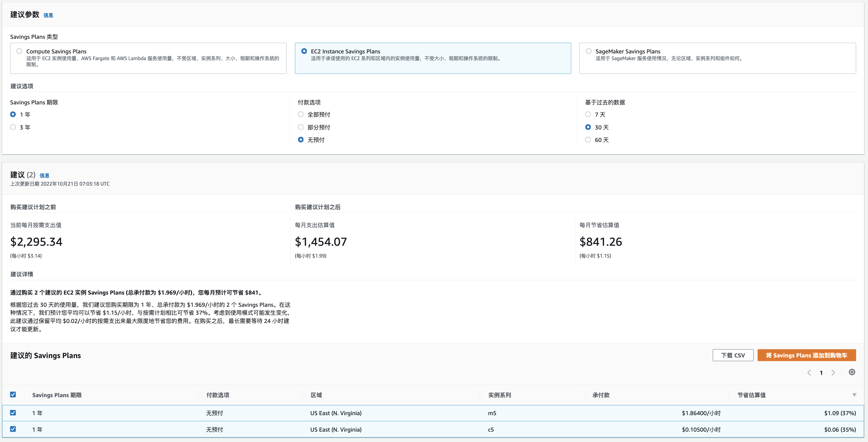Uncheck the m5 Savings Plan row
The width and height of the screenshot is (868, 442).
(x=13, y=413)
